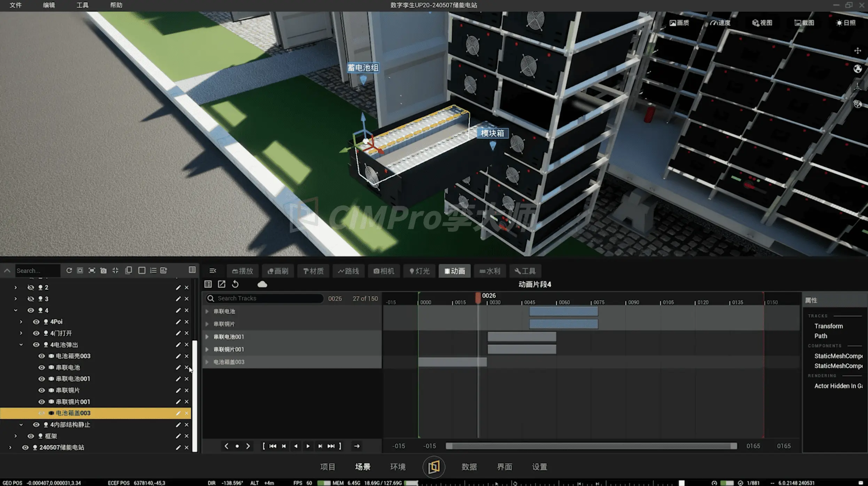
Task: Click the refresh icon in scene panel toolbar
Action: click(69, 270)
